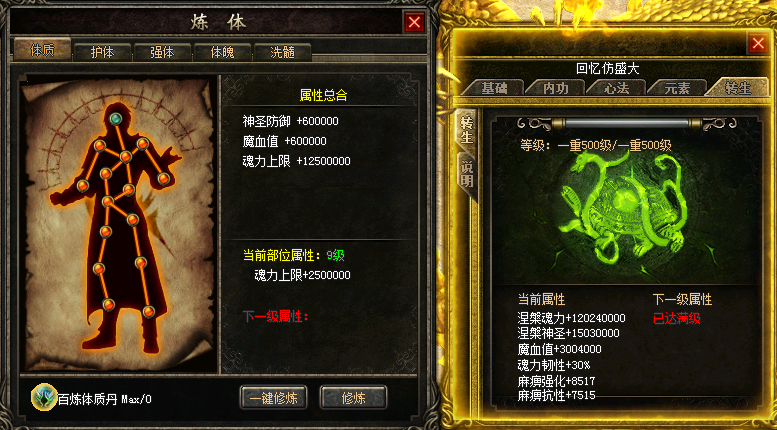777x430 pixels.
Task: Switch to the 护体 tab
Action: coord(102,52)
